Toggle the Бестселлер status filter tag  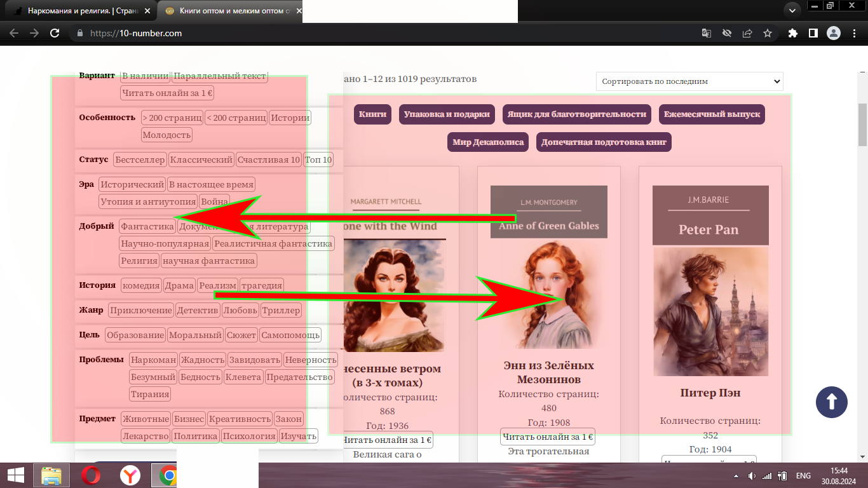tap(140, 159)
